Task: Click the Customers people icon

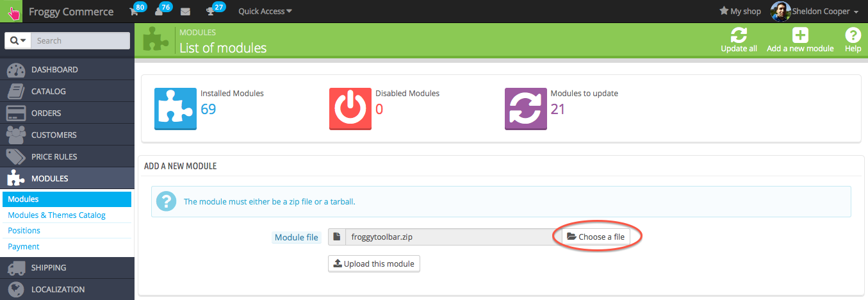Action: 15,135
